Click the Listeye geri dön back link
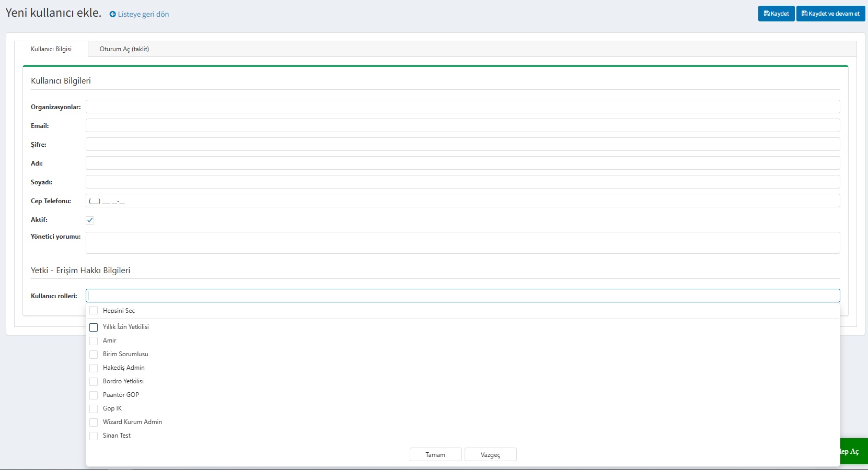Screen dimensions: 868x470 tap(139, 14)
